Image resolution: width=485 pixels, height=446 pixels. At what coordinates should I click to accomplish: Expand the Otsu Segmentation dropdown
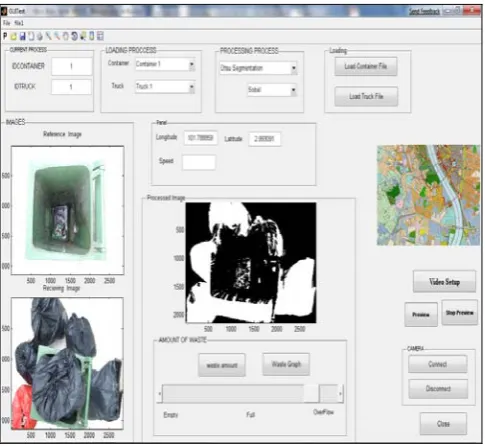pyautogui.click(x=258, y=68)
